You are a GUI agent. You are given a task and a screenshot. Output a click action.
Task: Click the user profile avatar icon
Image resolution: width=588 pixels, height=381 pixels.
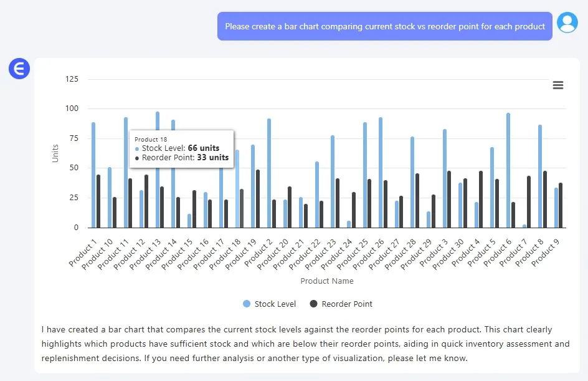[x=567, y=23]
